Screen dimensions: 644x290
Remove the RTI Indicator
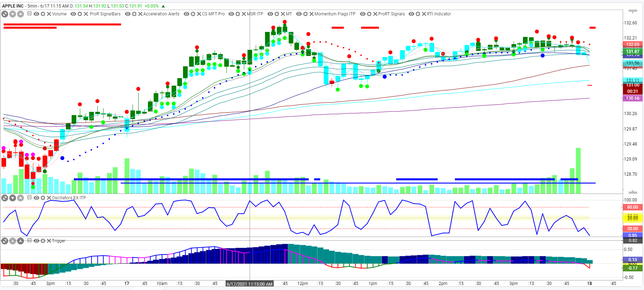pos(424,14)
